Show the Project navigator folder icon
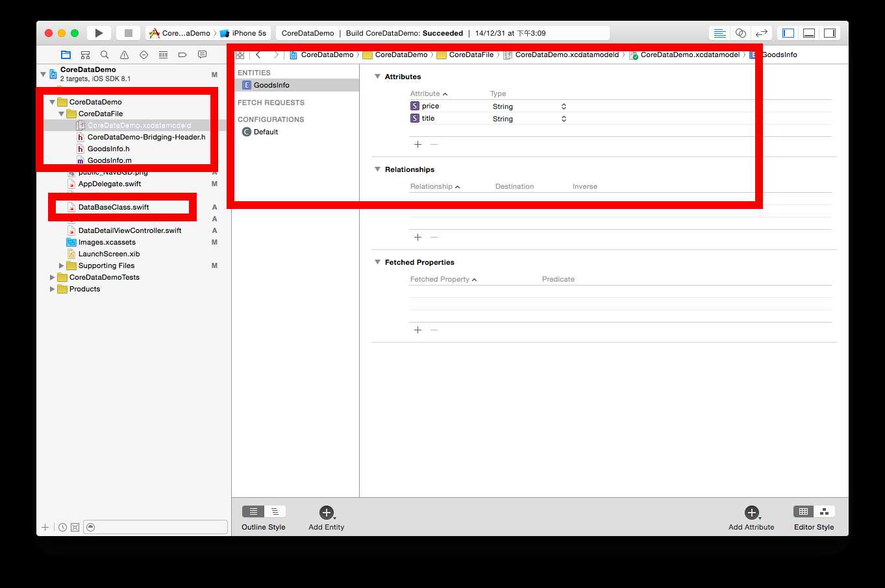This screenshot has height=588, width=885. coord(66,55)
